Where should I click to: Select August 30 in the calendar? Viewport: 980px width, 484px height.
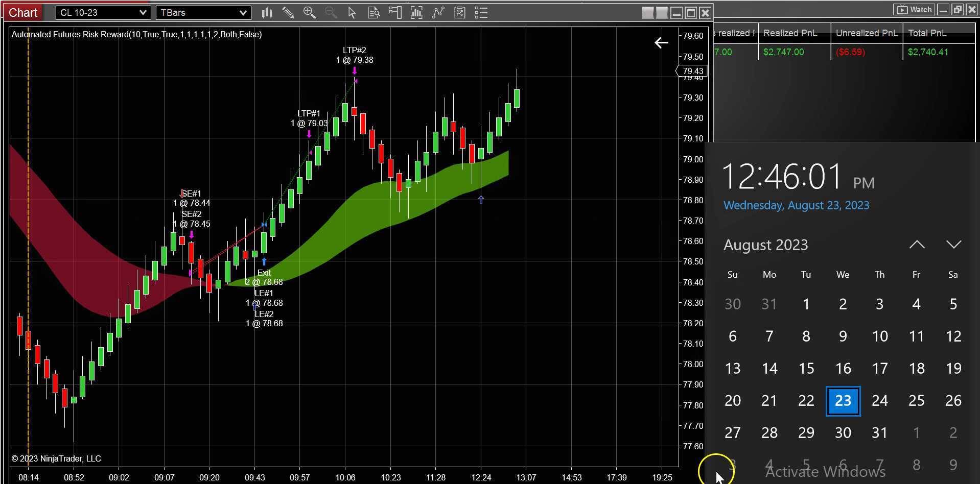[x=843, y=432]
